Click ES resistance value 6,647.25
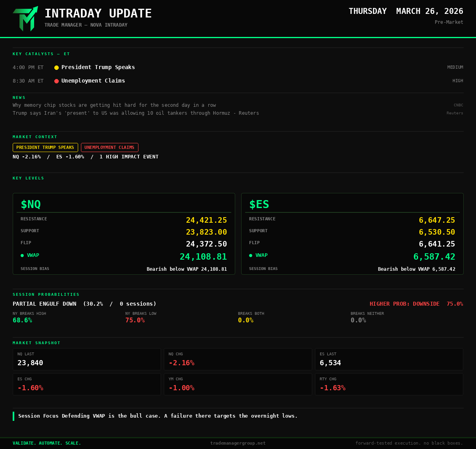 click(437, 220)
